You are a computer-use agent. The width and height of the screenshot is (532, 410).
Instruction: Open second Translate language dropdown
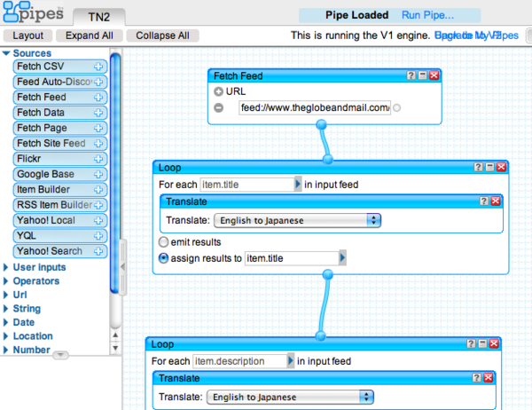[x=290, y=397]
